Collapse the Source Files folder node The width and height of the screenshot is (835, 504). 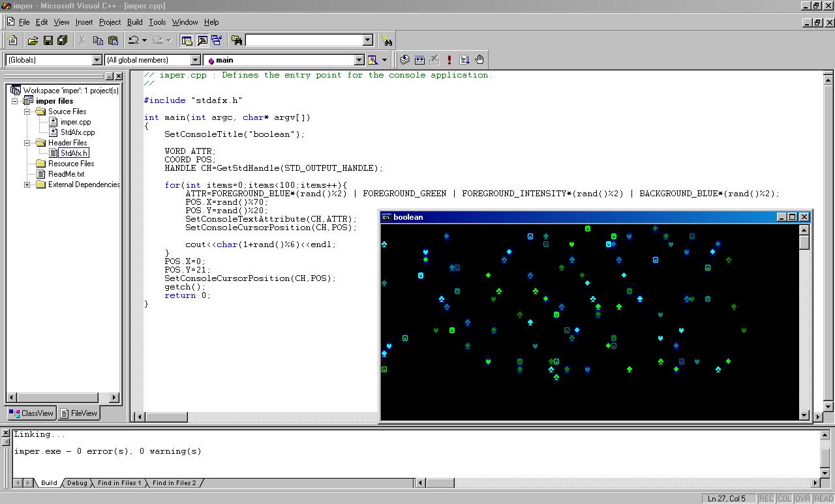28,111
